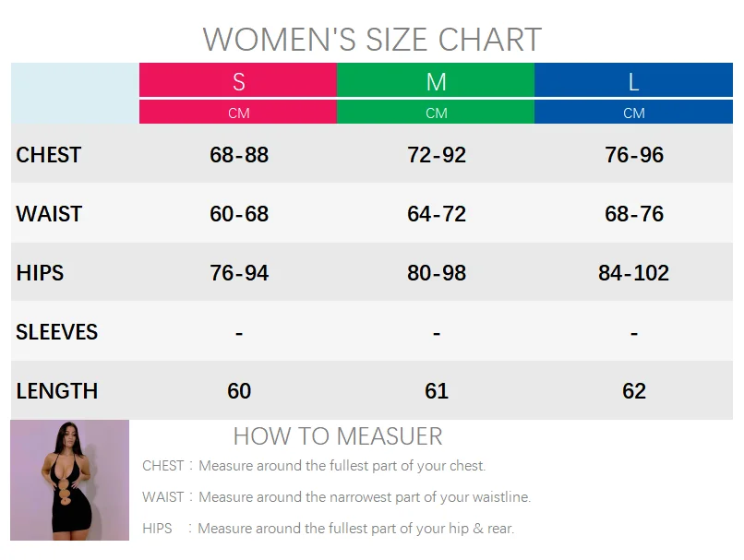Click the WAIST row label

tap(49, 214)
